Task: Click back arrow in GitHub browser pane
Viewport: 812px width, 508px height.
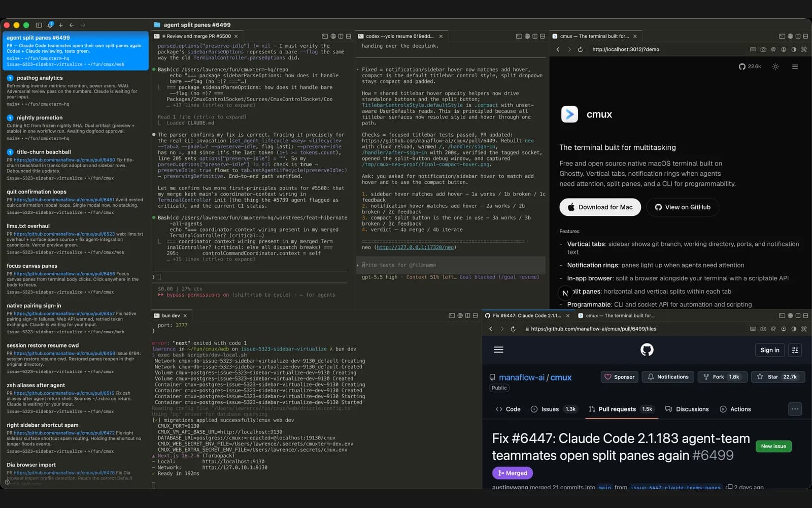Action: (491, 329)
